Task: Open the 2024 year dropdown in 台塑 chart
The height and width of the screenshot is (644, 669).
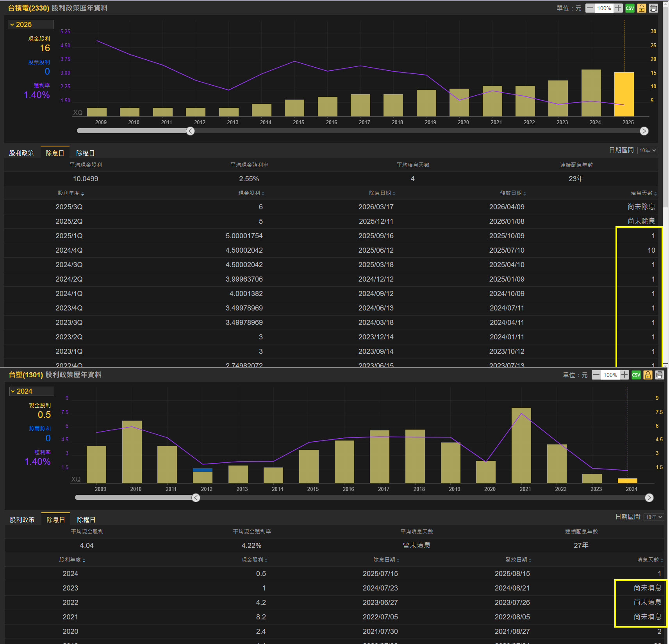Action: (x=32, y=391)
